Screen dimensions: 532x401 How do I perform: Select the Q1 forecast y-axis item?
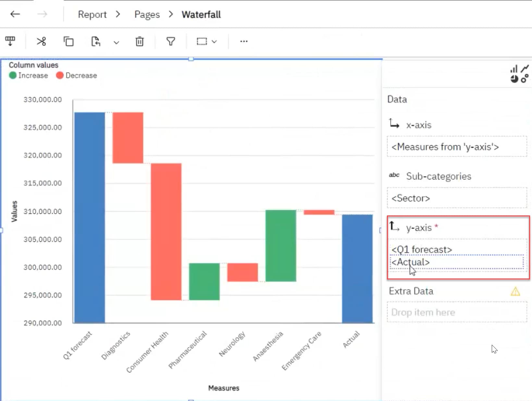point(422,249)
